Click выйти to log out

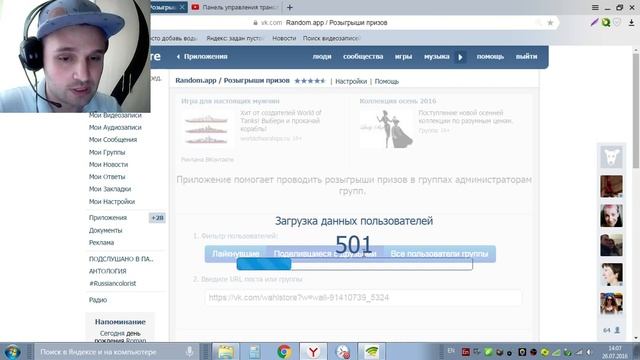(526, 56)
